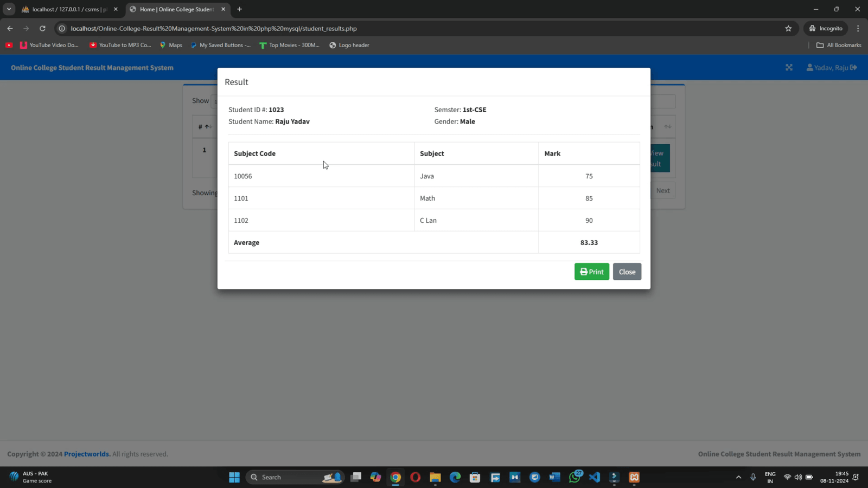Click the fullscreen expand icon in header
The height and width of the screenshot is (488, 868).
(789, 68)
